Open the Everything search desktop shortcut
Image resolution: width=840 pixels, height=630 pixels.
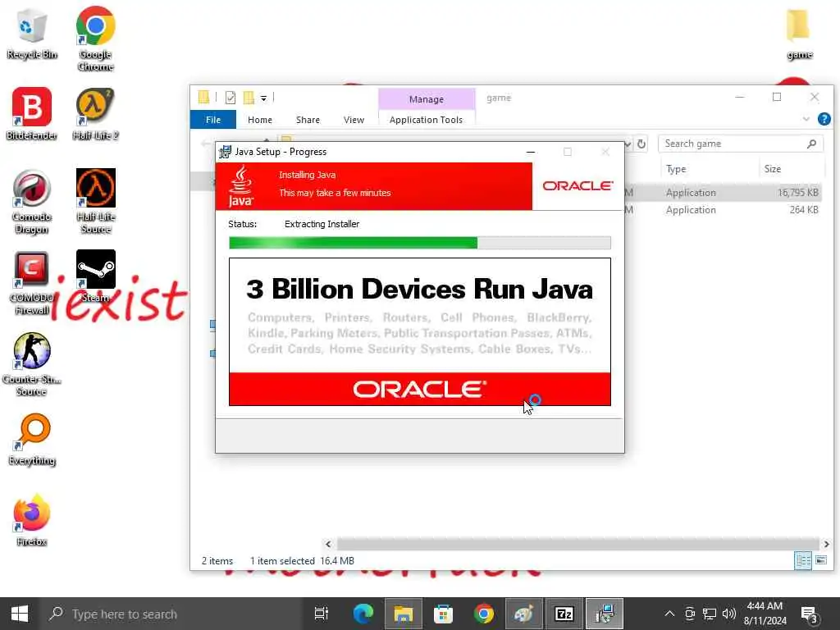click(x=32, y=440)
